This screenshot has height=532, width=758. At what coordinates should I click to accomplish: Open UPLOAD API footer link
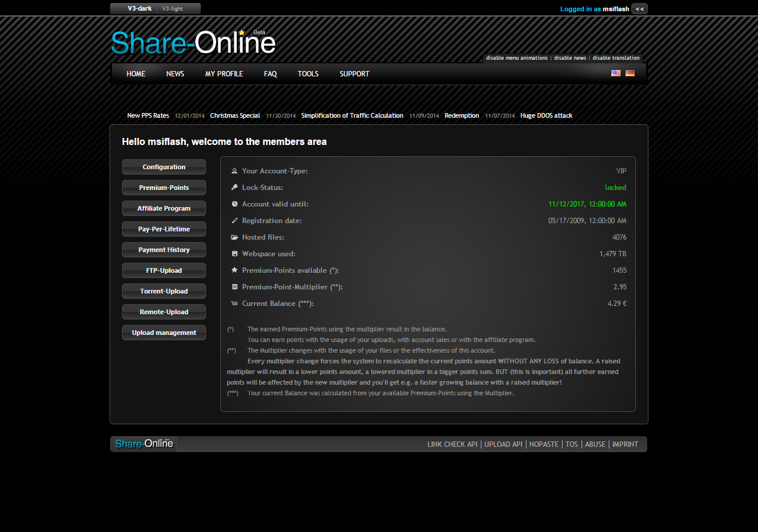[x=503, y=444]
